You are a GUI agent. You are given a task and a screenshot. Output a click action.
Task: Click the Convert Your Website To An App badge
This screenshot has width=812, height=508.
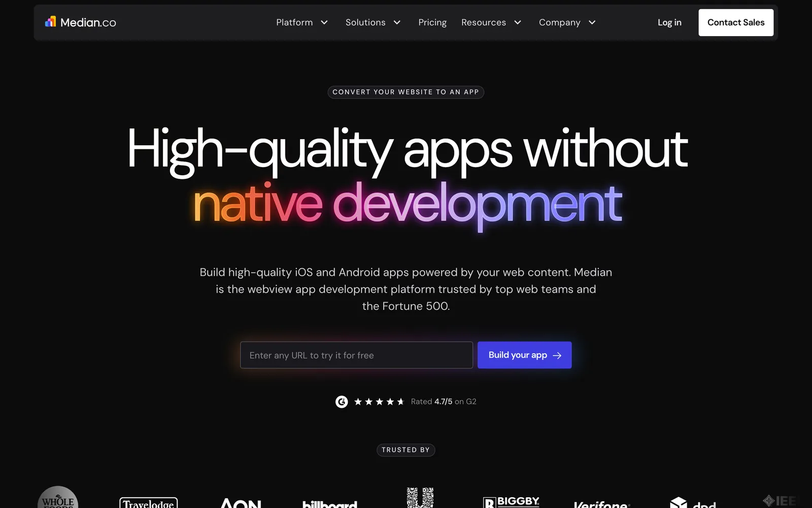click(x=406, y=92)
